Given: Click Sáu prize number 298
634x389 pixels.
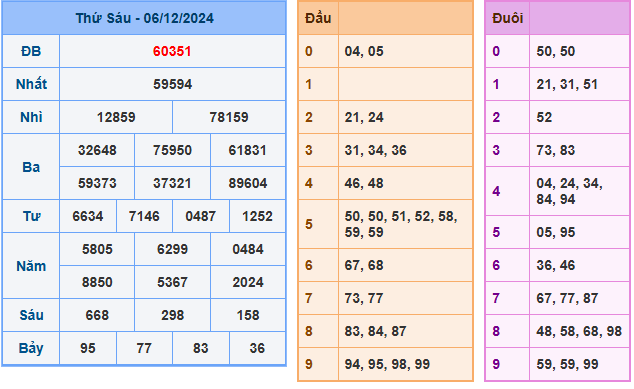Looking at the screenshot, I should [172, 315].
